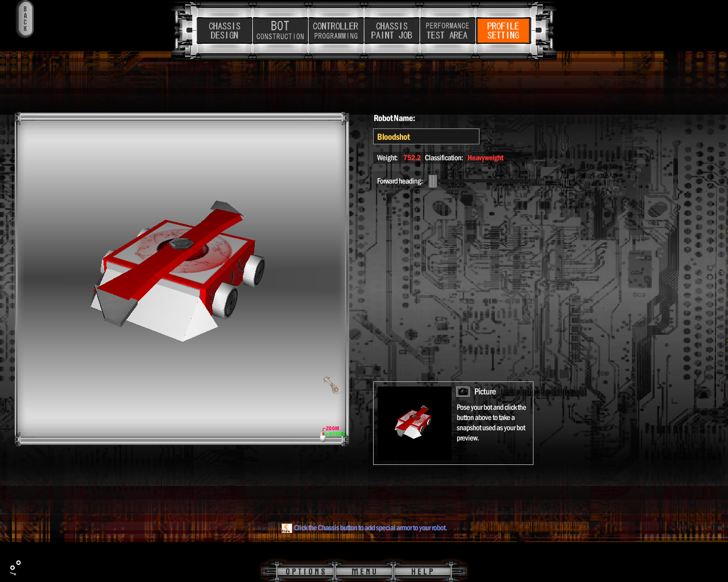Click the Forward heading slider handle

pyautogui.click(x=433, y=181)
